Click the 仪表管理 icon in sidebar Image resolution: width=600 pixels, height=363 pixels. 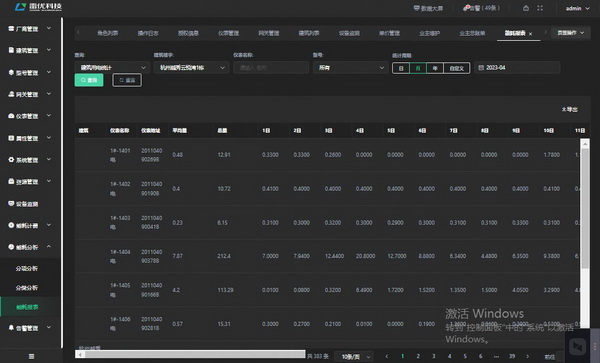coord(11,116)
